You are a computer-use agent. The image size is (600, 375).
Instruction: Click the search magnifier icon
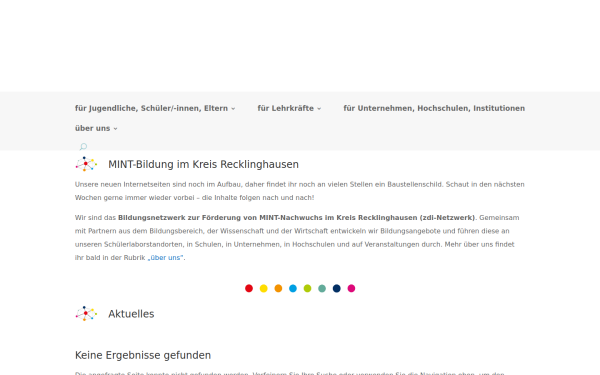83,147
